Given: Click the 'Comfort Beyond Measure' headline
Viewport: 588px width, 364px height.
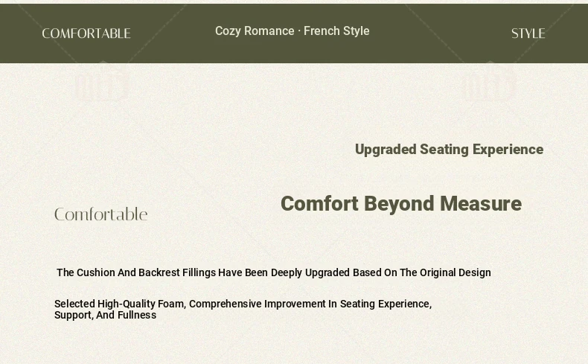Looking at the screenshot, I should 400,204.
